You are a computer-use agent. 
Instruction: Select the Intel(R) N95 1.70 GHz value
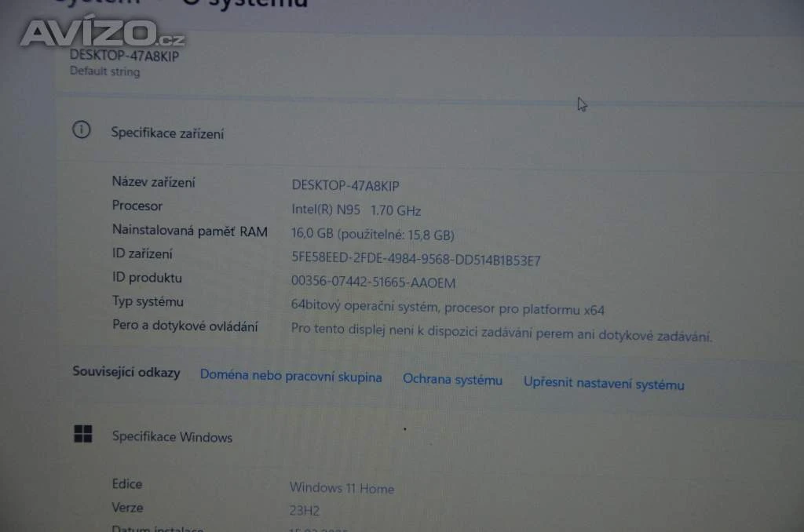click(x=356, y=210)
